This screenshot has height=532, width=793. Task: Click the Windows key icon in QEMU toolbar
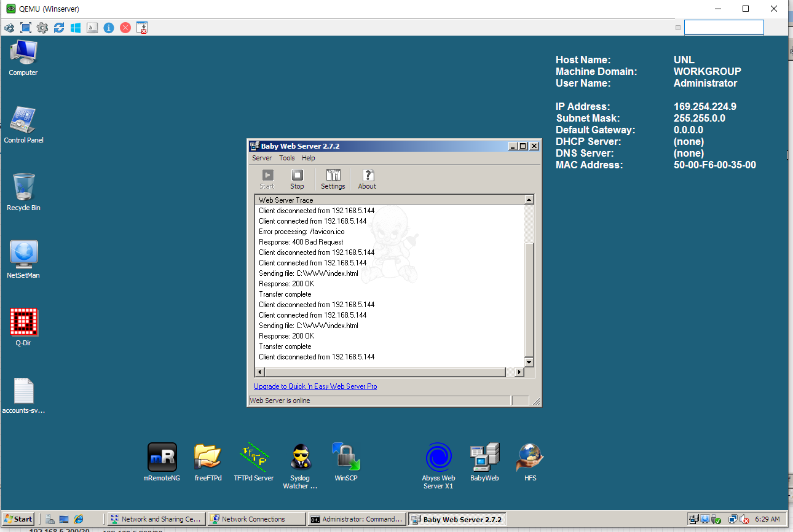coord(76,28)
